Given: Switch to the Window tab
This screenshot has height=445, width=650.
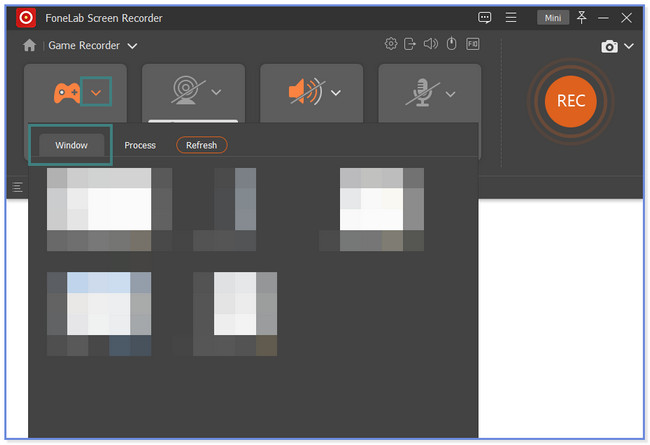Looking at the screenshot, I should [x=71, y=145].
